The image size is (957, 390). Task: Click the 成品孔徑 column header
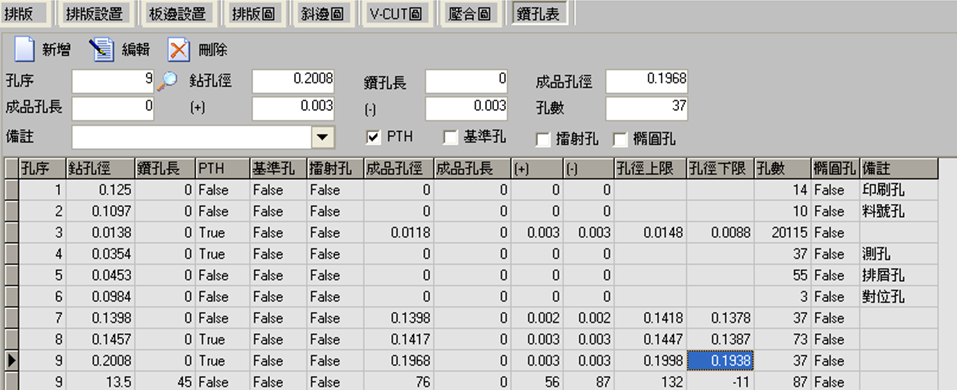pyautogui.click(x=398, y=168)
